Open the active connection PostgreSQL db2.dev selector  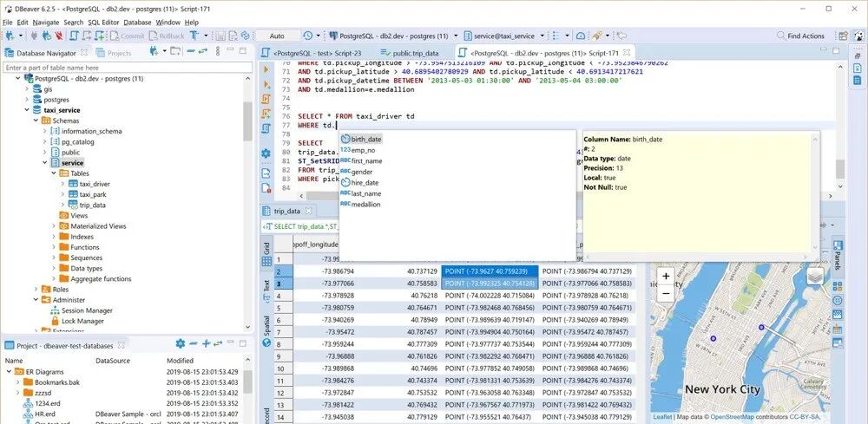393,36
